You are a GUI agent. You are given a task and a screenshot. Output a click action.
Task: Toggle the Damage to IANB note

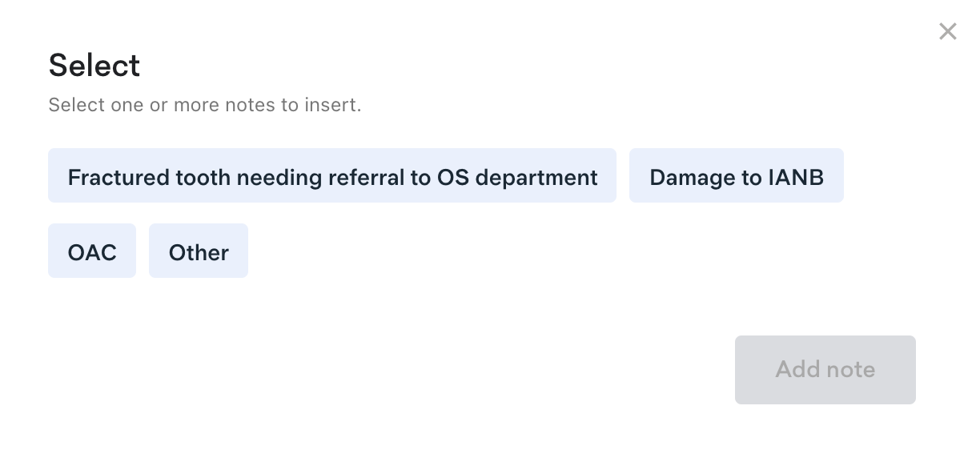(x=736, y=176)
